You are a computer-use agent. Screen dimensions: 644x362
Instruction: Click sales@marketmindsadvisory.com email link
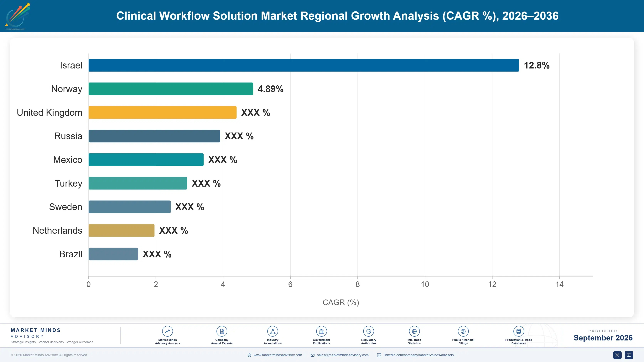[343, 355]
